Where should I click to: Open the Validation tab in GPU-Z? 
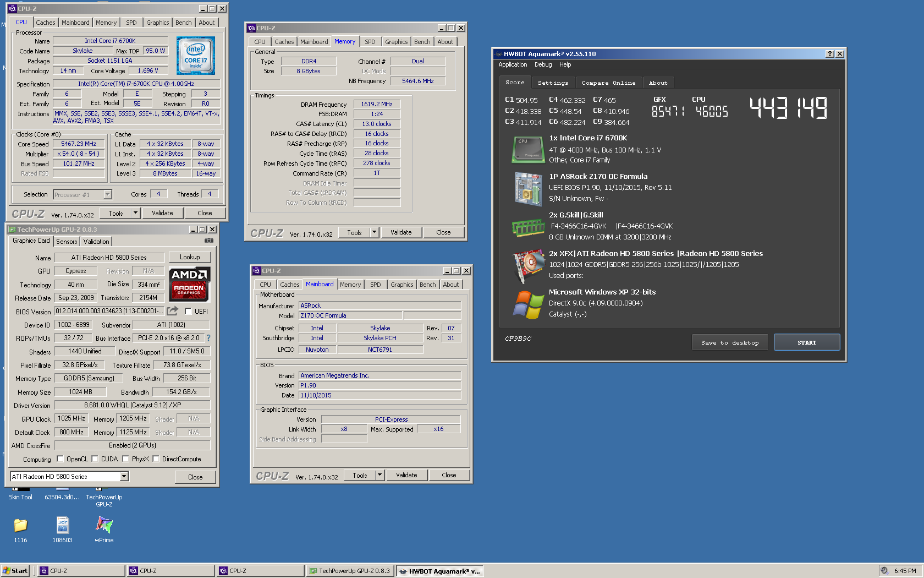coord(96,242)
